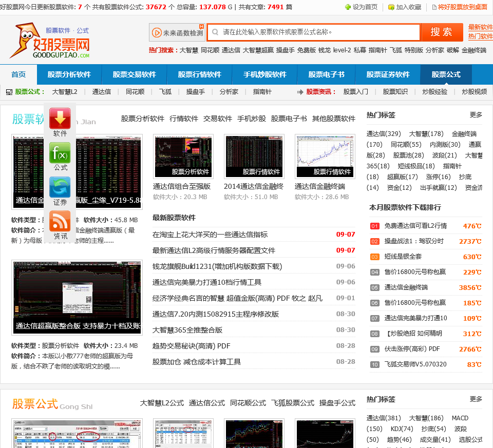The image size is (493, 448).
Task: Click tag 抄底(54) in formula tags
Action: [x=433, y=429]
